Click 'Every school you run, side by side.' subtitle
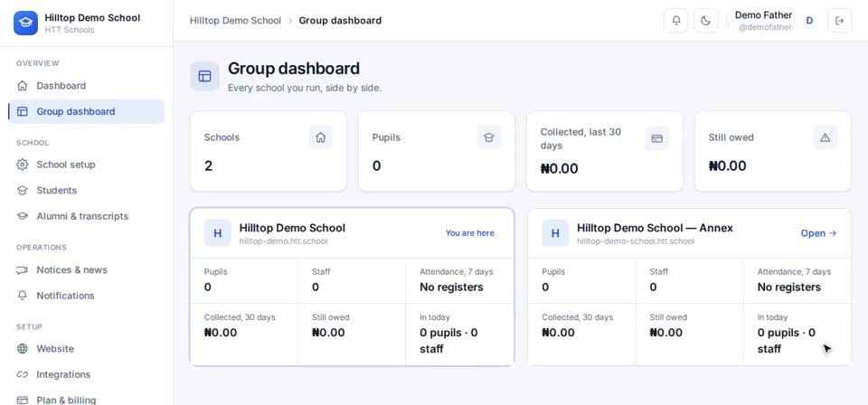This screenshot has height=405, width=868. tap(305, 88)
